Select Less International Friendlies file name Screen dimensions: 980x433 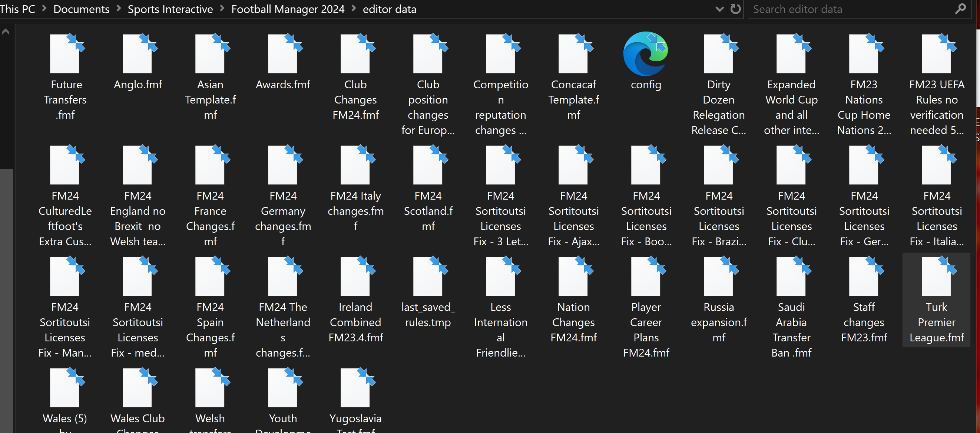tap(501, 330)
